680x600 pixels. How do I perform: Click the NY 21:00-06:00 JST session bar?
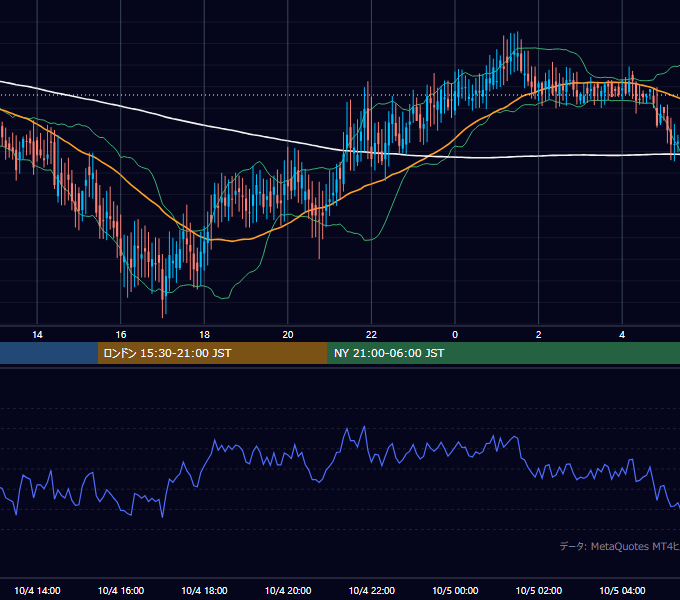tap(503, 353)
